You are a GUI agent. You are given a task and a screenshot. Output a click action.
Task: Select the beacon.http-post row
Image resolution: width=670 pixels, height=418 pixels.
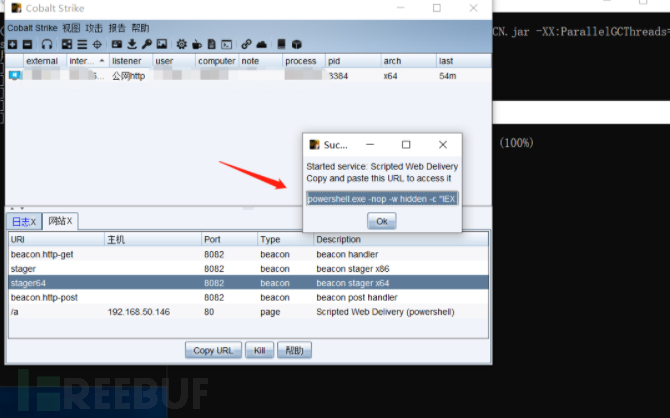coord(248,297)
